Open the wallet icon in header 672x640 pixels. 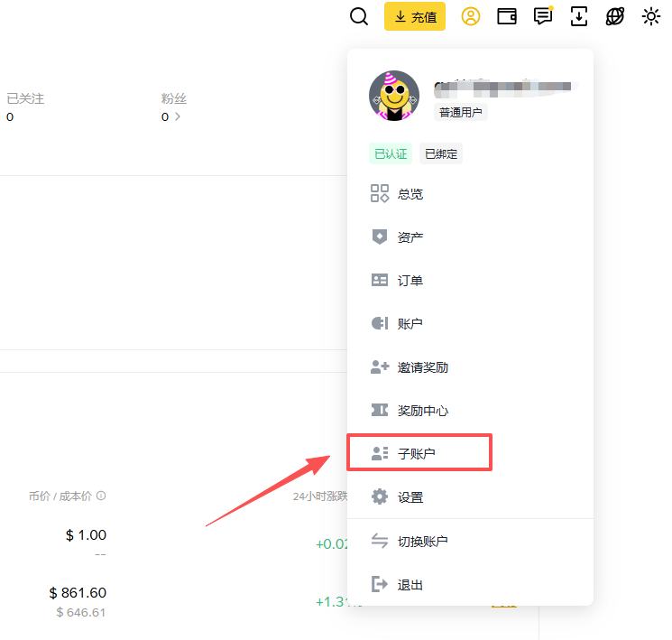pyautogui.click(x=507, y=17)
